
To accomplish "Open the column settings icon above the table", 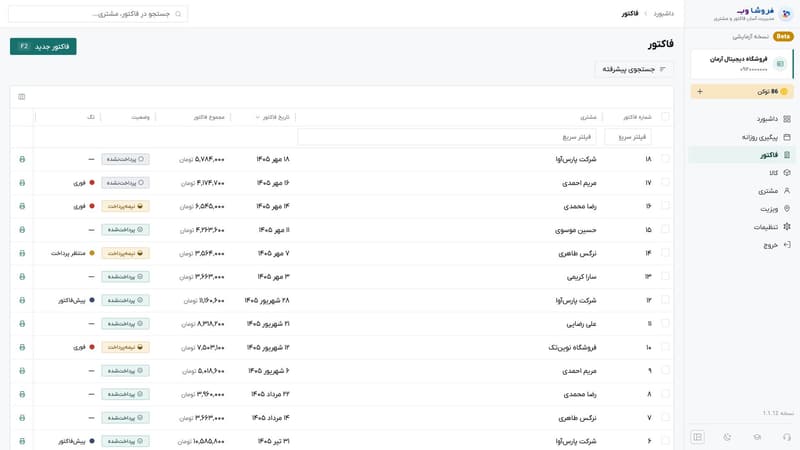I will click(21, 96).
